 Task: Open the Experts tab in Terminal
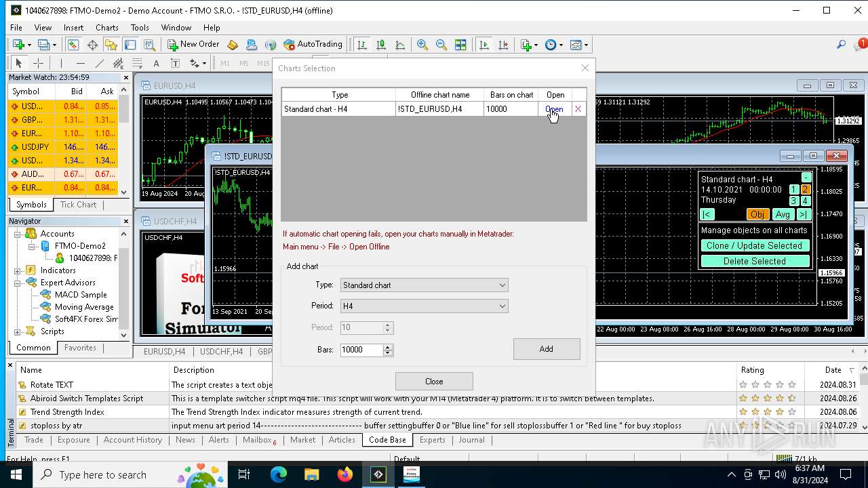(432, 440)
